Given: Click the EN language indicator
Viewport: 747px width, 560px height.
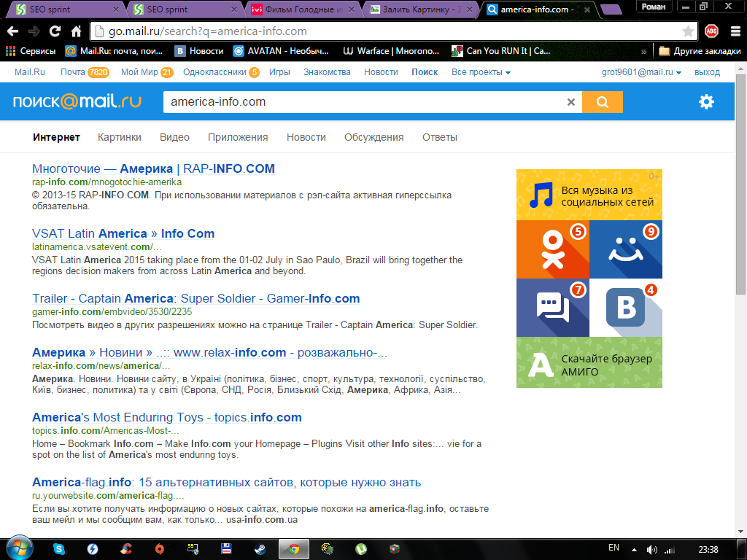Looking at the screenshot, I should (x=614, y=548).
